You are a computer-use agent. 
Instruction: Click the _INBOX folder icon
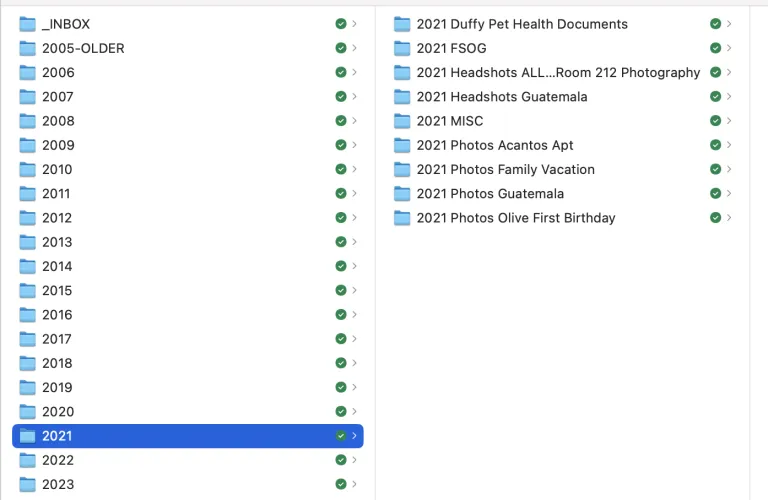pos(28,24)
